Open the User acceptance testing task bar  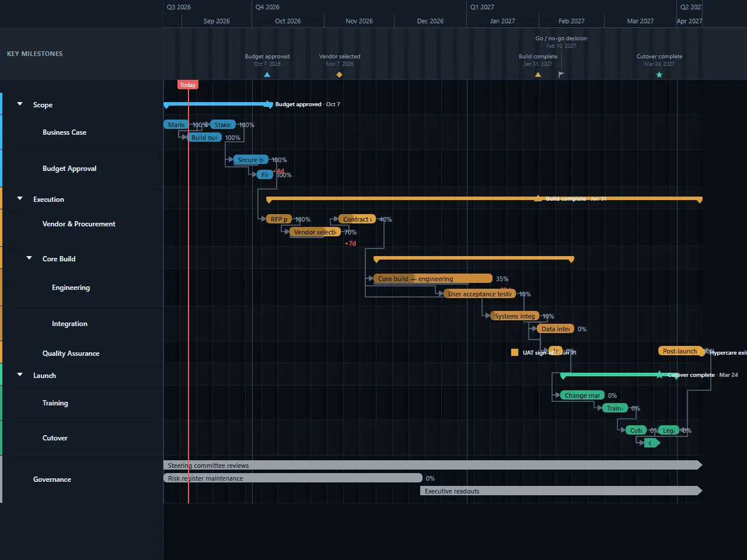coord(480,294)
